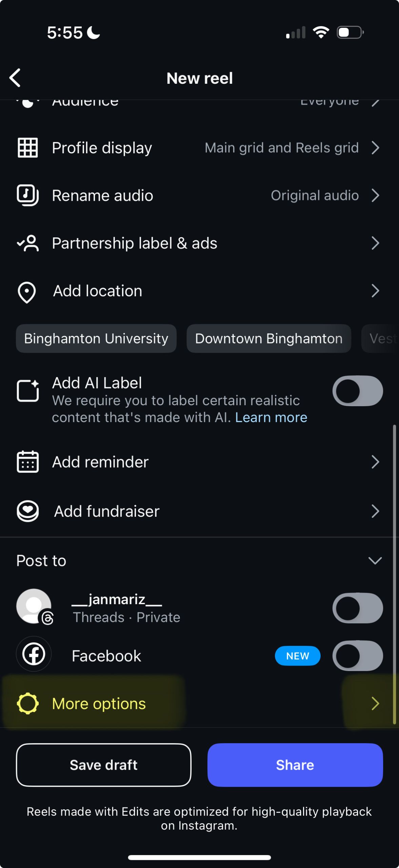Click the Rename audio music icon
This screenshot has height=868, width=399.
point(27,196)
